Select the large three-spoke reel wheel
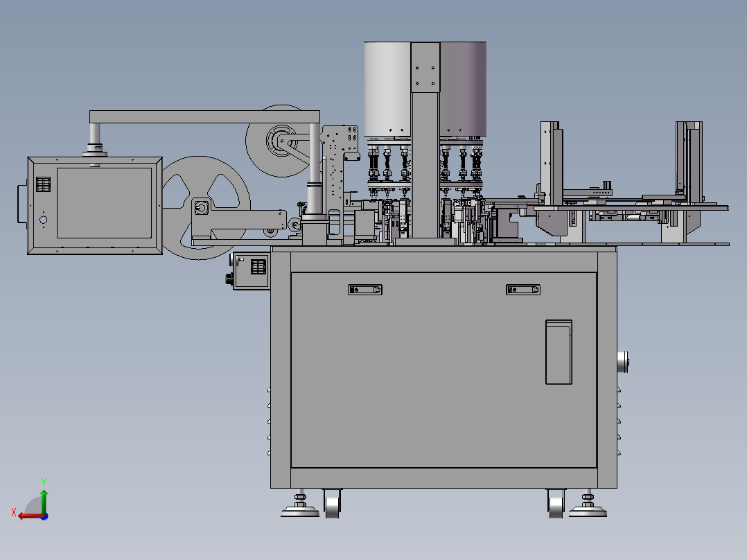 point(206,208)
